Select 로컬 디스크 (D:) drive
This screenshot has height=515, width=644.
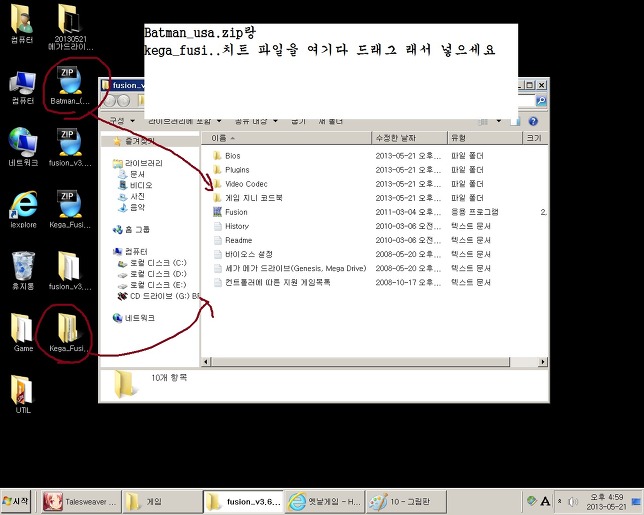(x=152, y=274)
